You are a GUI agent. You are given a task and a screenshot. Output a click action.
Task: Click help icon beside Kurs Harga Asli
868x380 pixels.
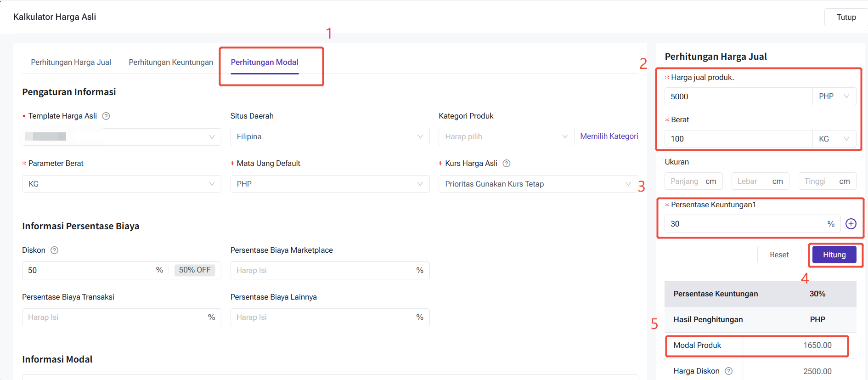coord(507,164)
